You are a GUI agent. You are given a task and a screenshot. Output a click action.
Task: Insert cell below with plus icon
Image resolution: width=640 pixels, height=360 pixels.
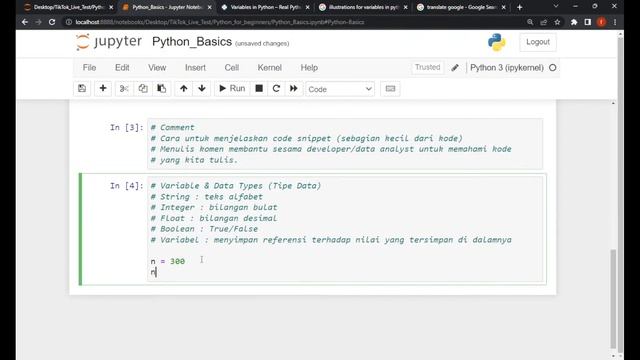[103, 89]
